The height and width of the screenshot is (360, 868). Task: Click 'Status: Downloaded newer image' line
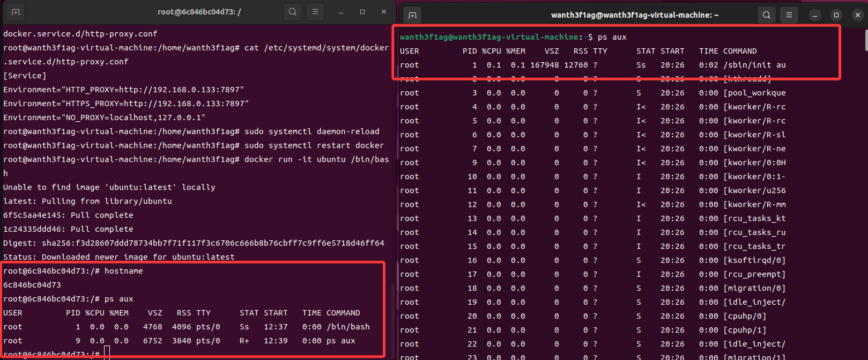click(119, 257)
